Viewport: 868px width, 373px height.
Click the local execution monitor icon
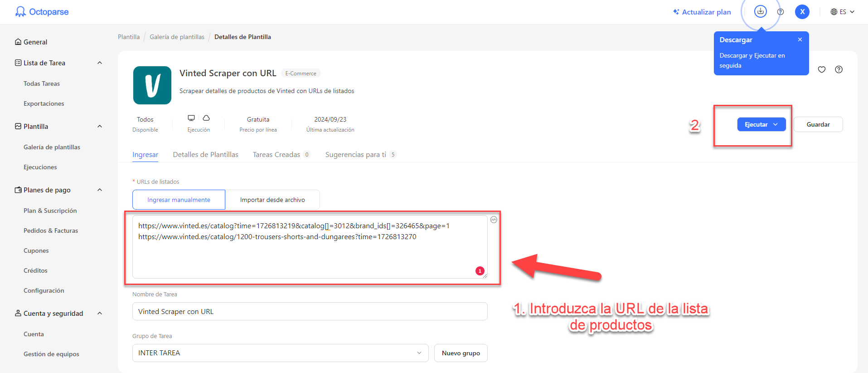tap(191, 118)
